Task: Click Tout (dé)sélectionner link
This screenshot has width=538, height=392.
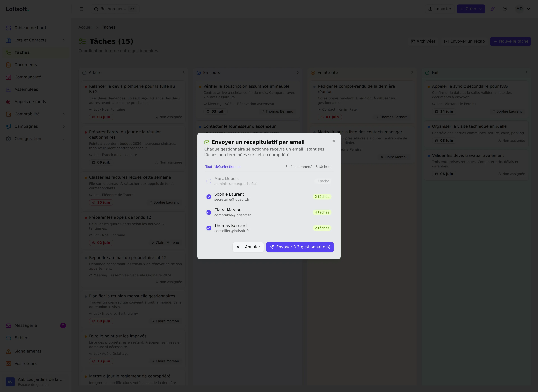Action: coord(223,167)
